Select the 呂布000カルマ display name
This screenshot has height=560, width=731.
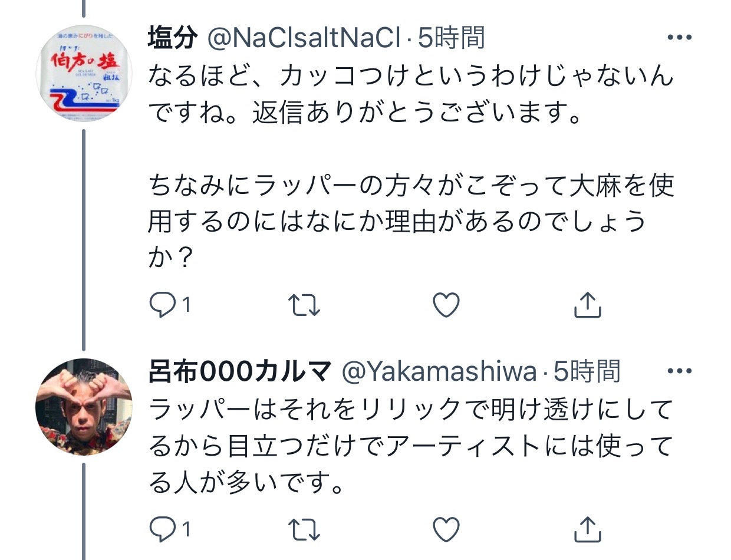[x=241, y=372]
